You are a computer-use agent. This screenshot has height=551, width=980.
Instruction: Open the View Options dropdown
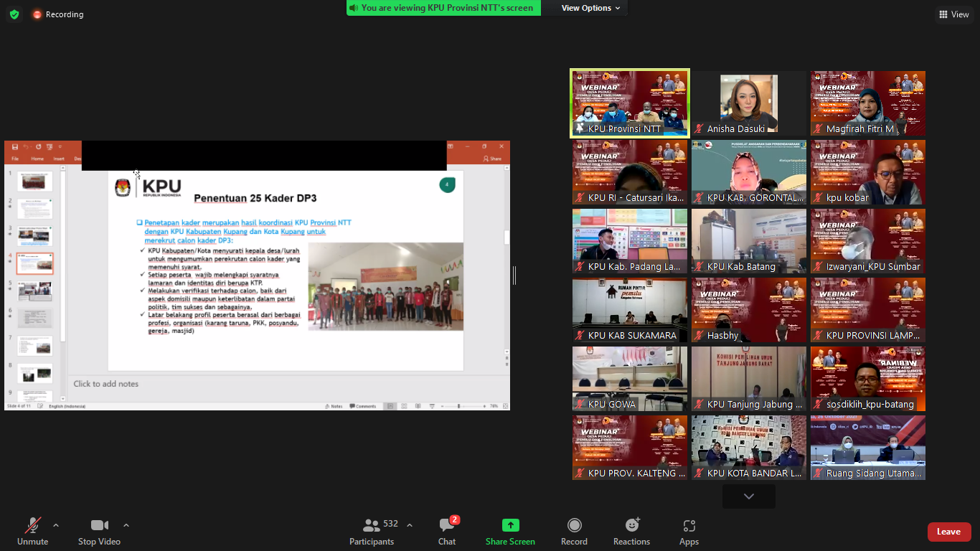[x=585, y=8]
